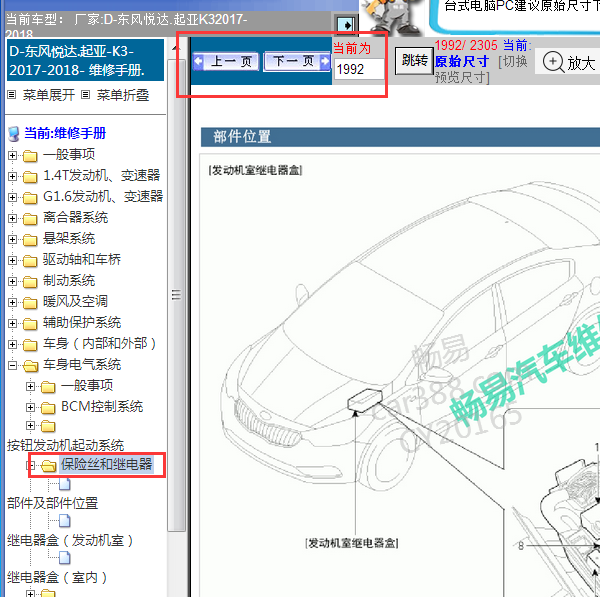
Task: Open the 继电器盒（发动机室）page
Action: coord(70,540)
